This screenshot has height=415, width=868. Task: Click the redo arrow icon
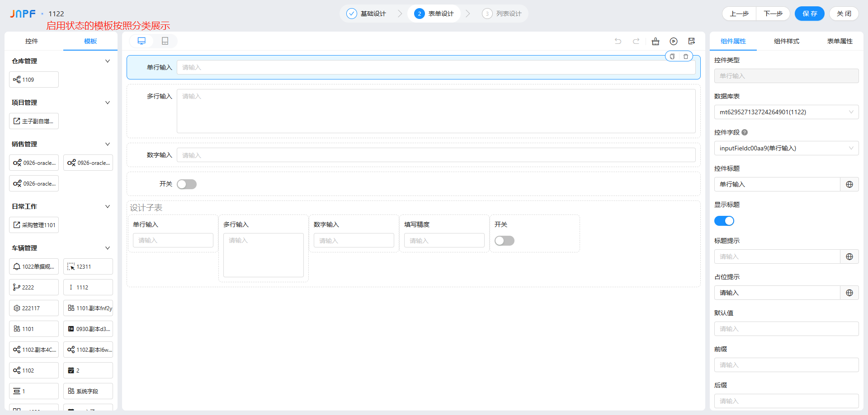[x=636, y=41]
